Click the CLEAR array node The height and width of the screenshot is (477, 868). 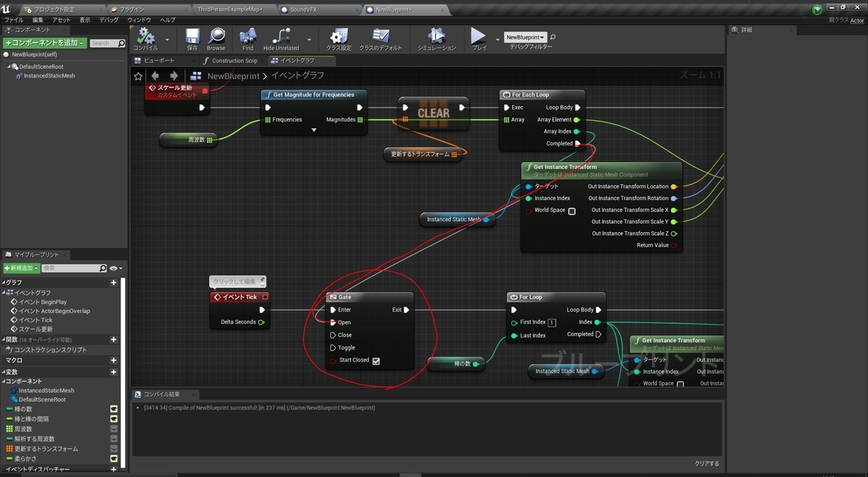click(433, 113)
